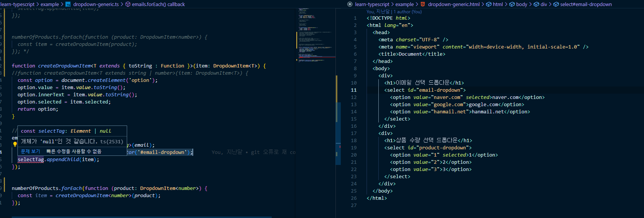Open learn-typescript breadcrumb in right editor

click(x=372, y=4)
